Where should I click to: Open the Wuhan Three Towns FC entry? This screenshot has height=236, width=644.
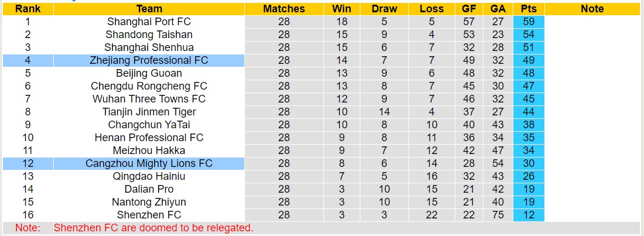click(149, 99)
